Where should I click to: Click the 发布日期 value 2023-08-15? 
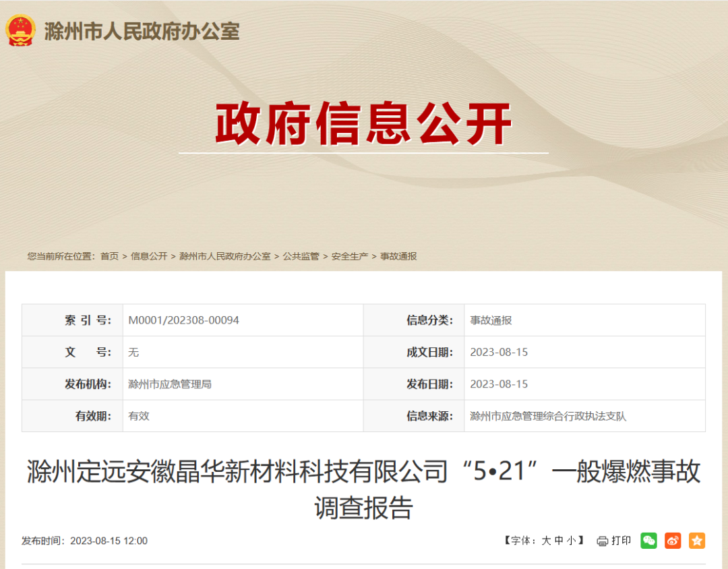pos(499,384)
